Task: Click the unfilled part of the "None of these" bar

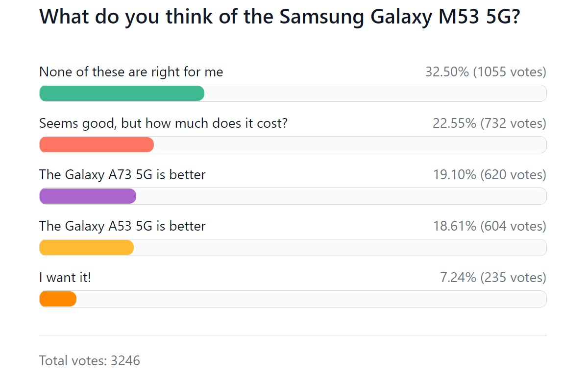Action: pos(375,93)
